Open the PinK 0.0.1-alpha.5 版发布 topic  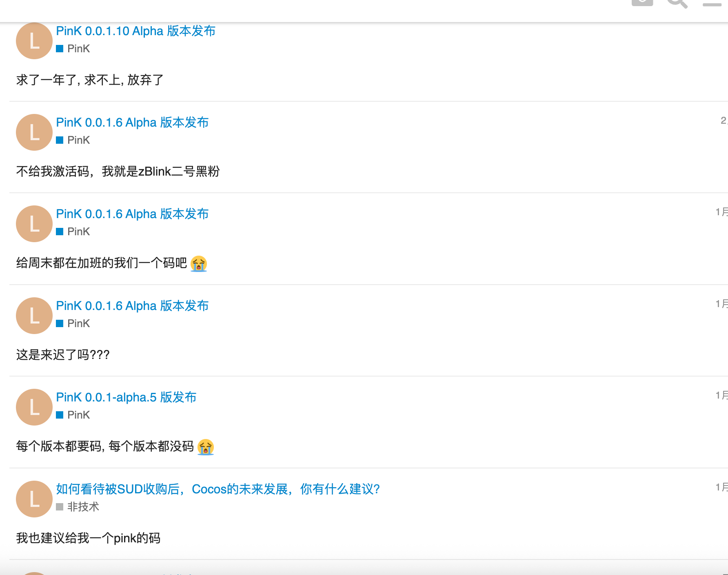[126, 397]
